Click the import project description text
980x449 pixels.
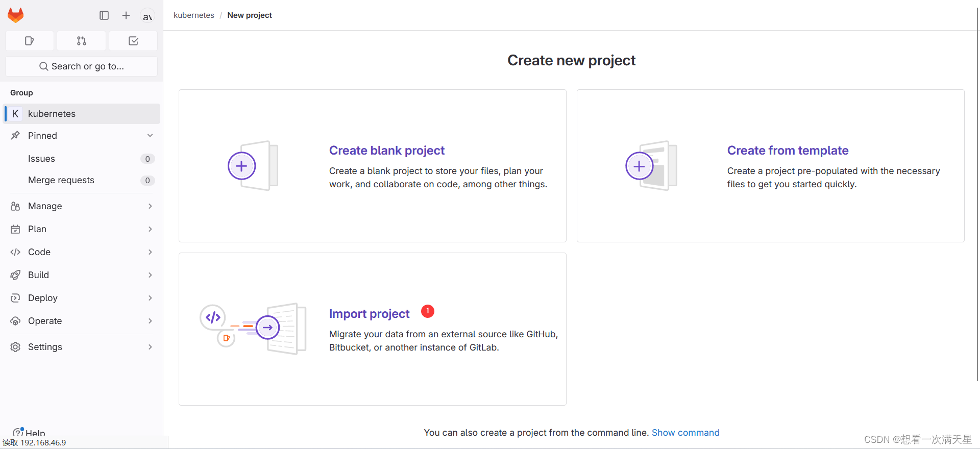444,341
